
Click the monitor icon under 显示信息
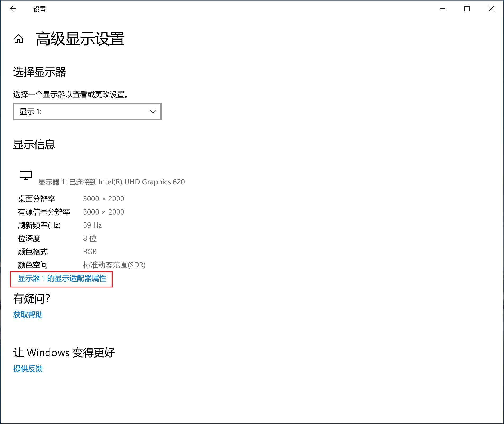(x=25, y=175)
